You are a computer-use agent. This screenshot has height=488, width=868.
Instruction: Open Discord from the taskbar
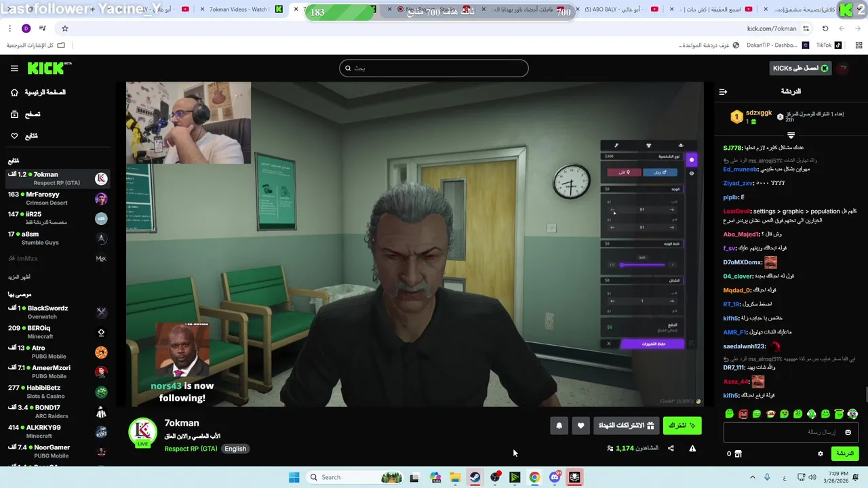(555, 477)
